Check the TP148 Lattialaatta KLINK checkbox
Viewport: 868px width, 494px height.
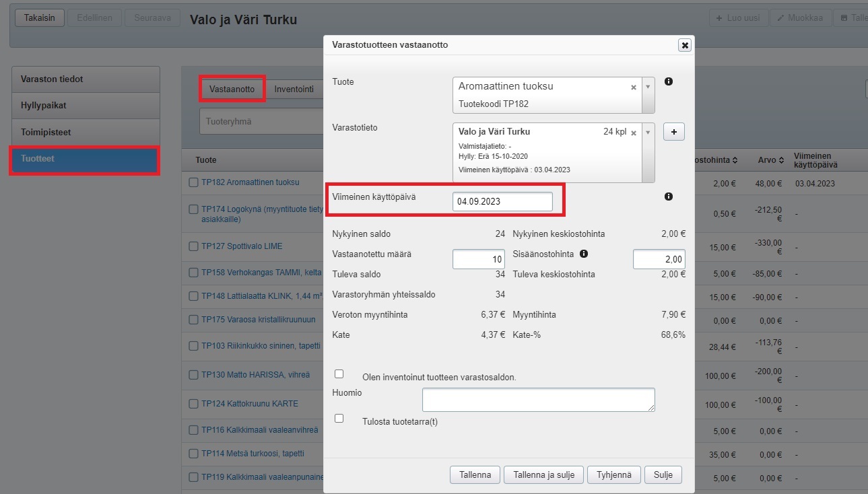(194, 296)
